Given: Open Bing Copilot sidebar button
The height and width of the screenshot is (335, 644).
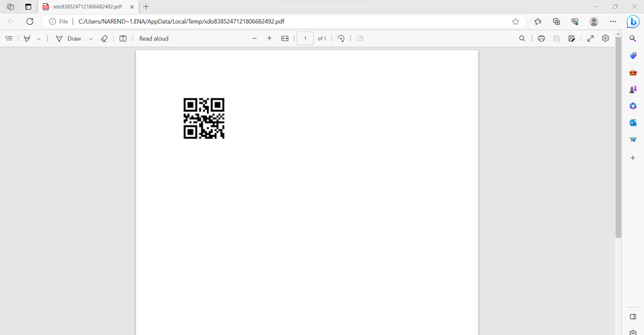Looking at the screenshot, I should (633, 21).
